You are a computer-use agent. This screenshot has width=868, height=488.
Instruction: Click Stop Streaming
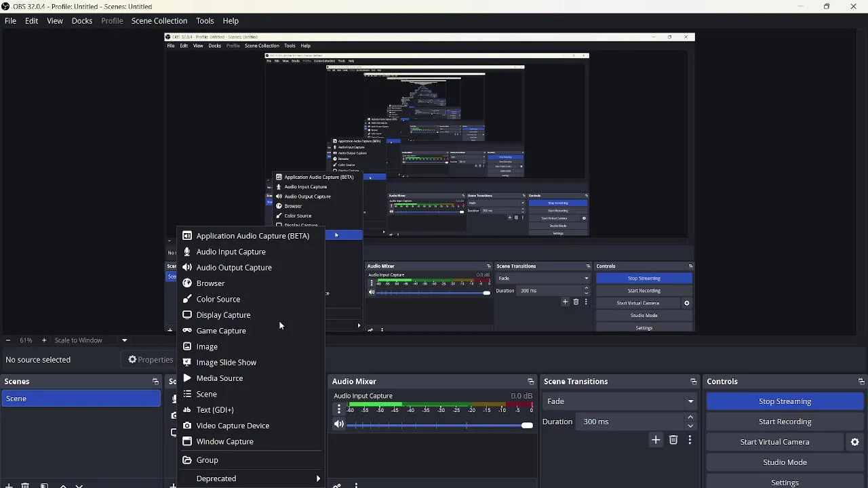[x=785, y=401]
